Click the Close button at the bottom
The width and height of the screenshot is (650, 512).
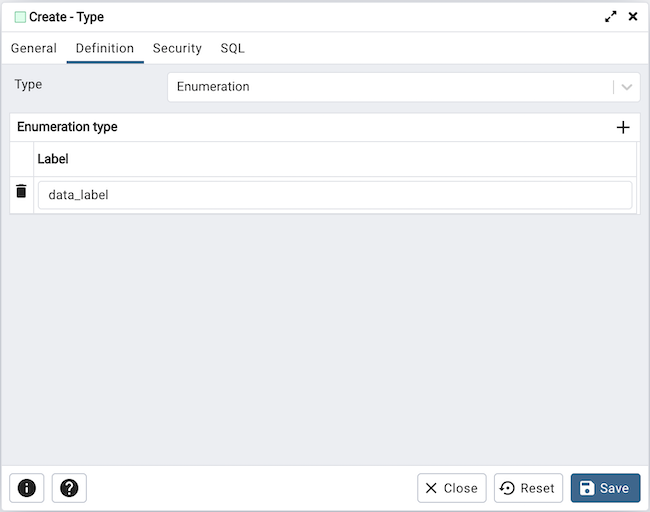coord(452,488)
